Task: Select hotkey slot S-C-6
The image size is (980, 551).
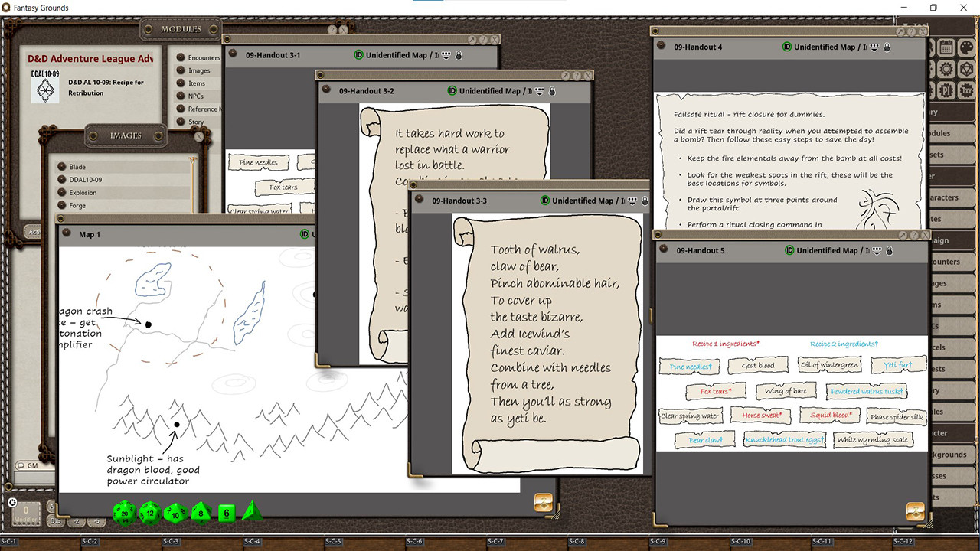Action: coord(413,541)
